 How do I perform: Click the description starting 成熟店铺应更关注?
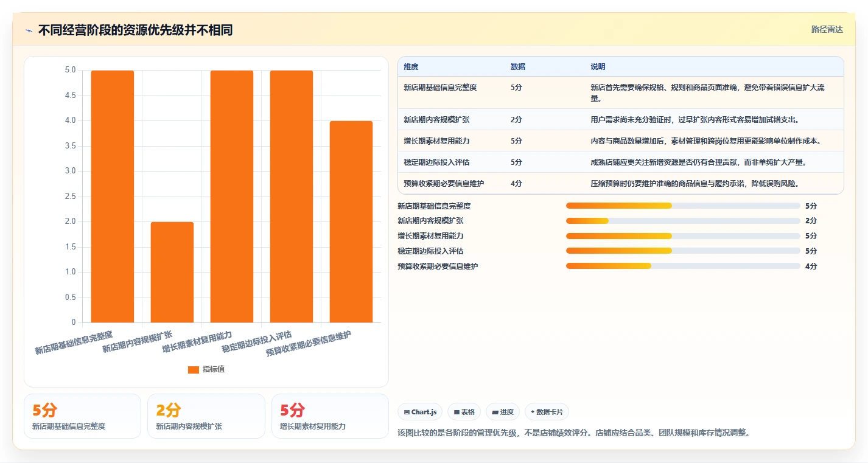(x=699, y=162)
